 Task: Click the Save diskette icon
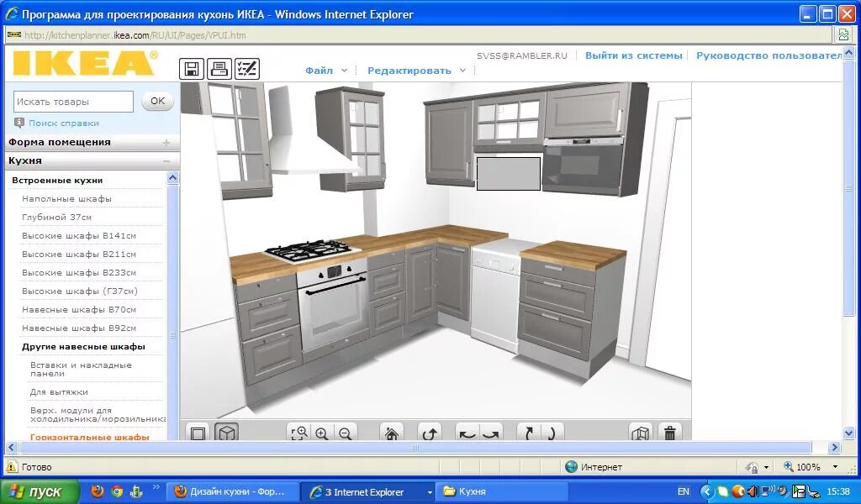pos(192,69)
